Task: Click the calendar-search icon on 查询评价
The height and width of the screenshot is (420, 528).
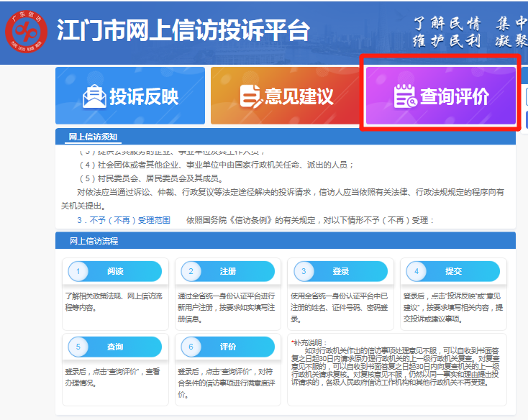Action: [x=405, y=96]
